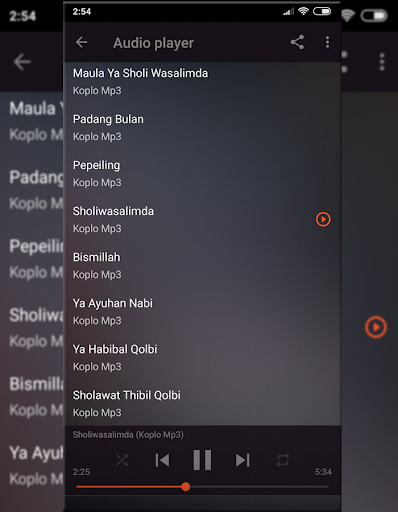Screen dimensions: 398x512
Task: Select the Padang Bulan track
Action: click(202, 128)
